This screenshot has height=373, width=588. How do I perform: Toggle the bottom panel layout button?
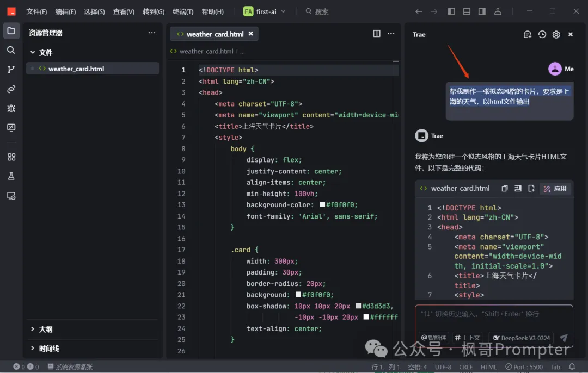pos(467,11)
